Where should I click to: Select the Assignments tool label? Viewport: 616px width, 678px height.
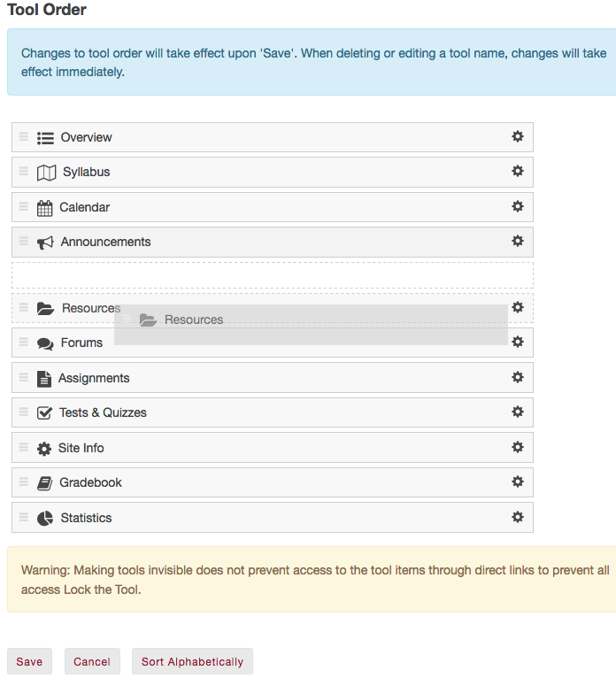click(94, 378)
